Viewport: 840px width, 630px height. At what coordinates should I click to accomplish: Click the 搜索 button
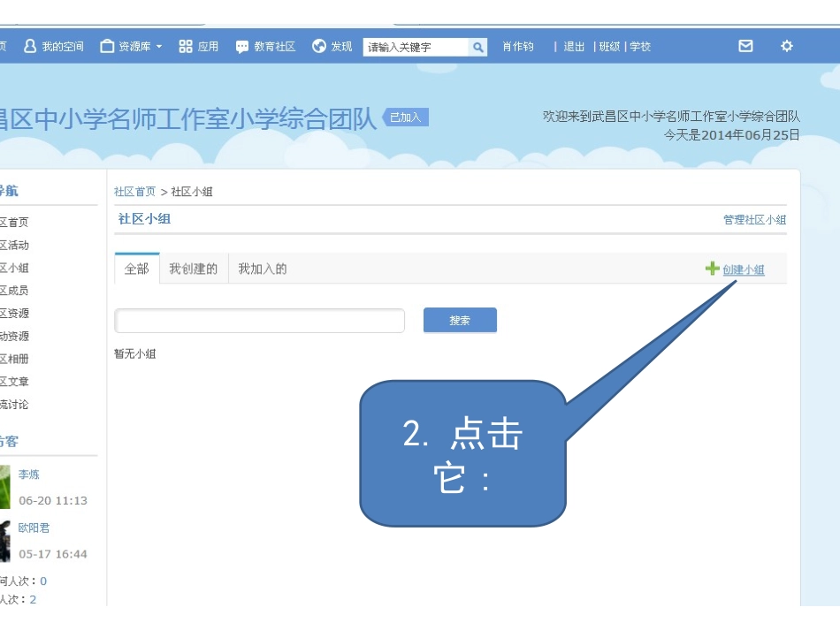460,320
